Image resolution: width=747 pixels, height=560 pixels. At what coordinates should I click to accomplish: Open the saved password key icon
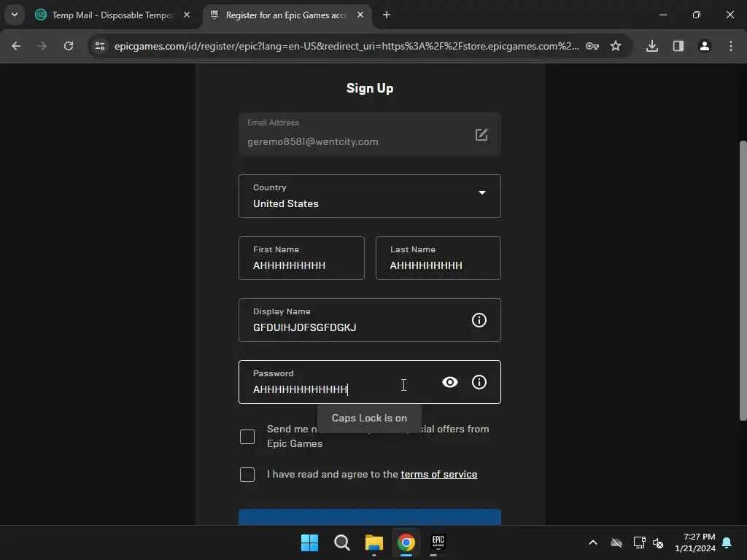[592, 46]
